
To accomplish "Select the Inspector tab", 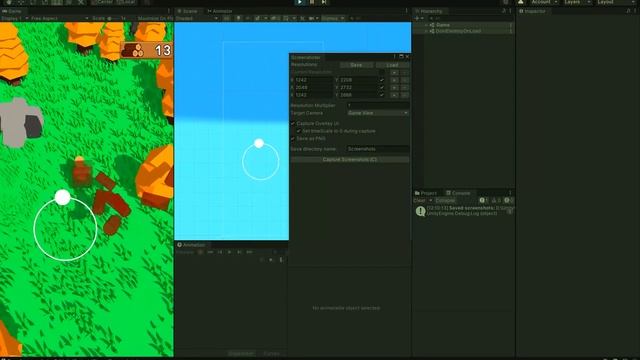I will click(533, 11).
